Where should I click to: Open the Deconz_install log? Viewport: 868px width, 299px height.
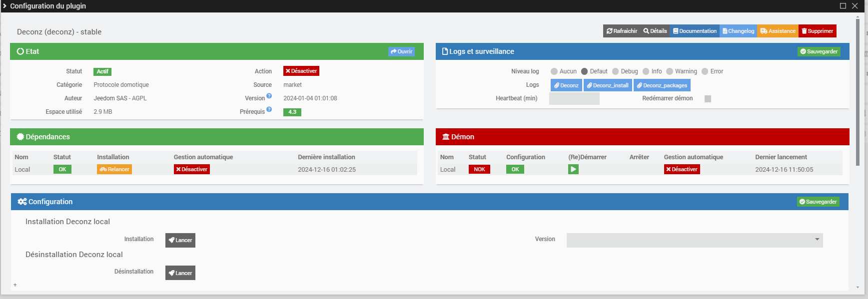[x=608, y=85]
